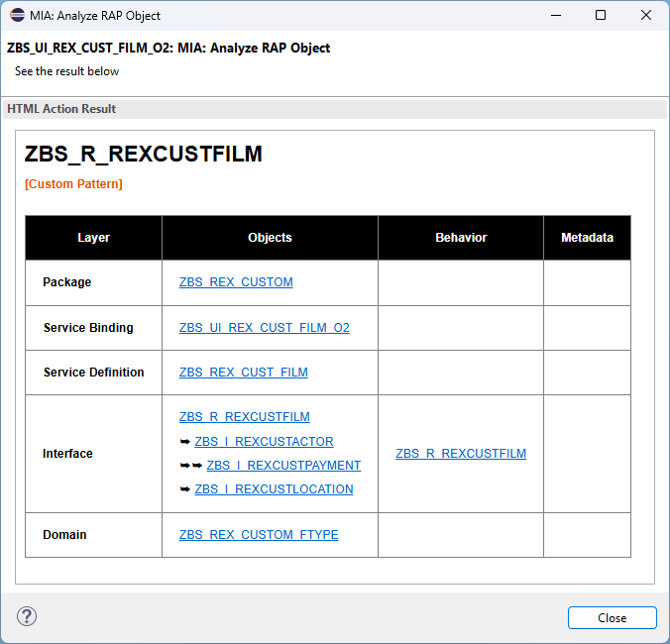Click the [Custom Pattern] orange label
The width and height of the screenshot is (670, 644).
73,184
